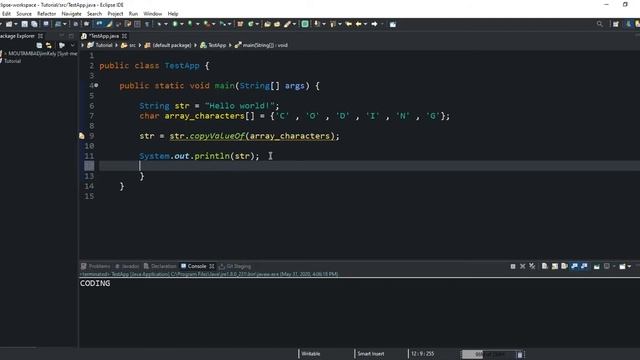Open the Window menu
Screen dimensions: 640x360
click(153, 14)
